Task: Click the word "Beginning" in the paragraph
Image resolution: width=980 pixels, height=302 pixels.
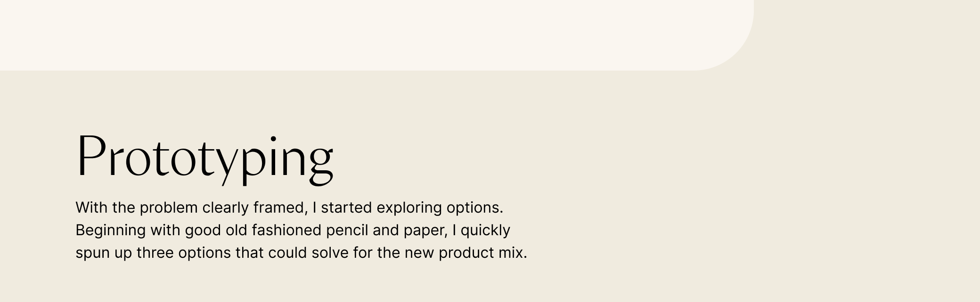Action: [111, 230]
